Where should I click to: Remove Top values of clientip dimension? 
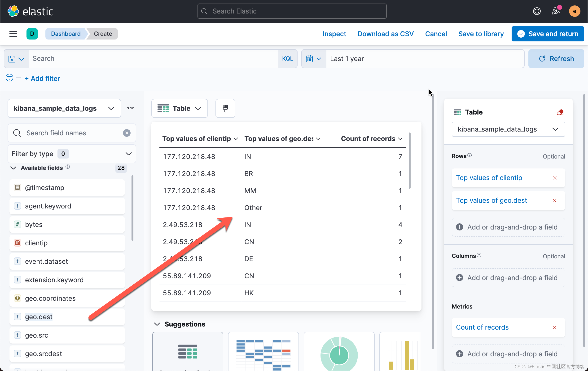pos(554,178)
